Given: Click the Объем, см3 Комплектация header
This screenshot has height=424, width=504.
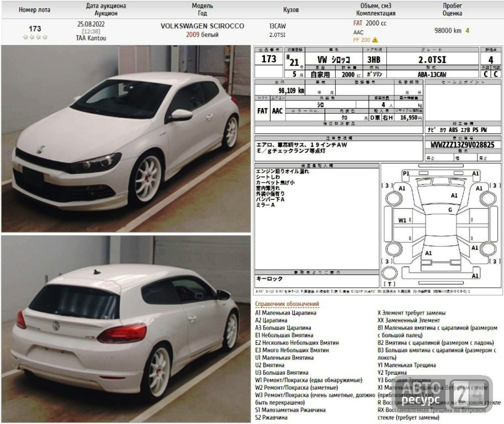Looking at the screenshot, I should 376,9.
